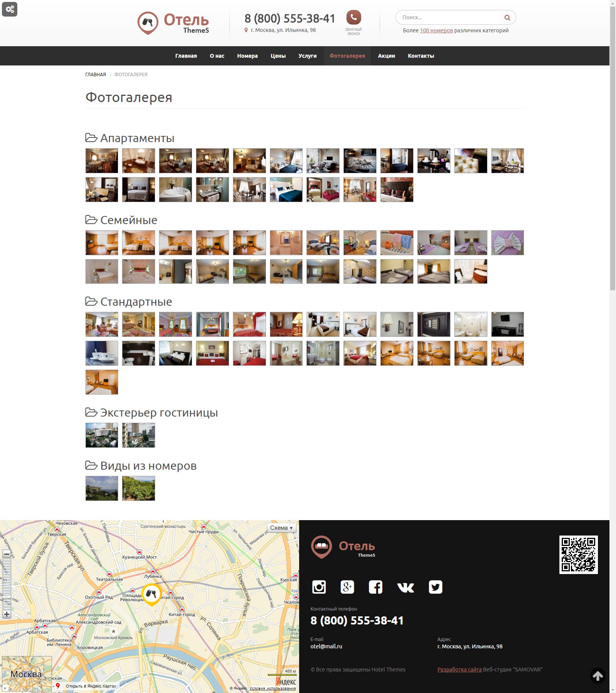Click the Разработка сайта footer link

pyautogui.click(x=459, y=670)
